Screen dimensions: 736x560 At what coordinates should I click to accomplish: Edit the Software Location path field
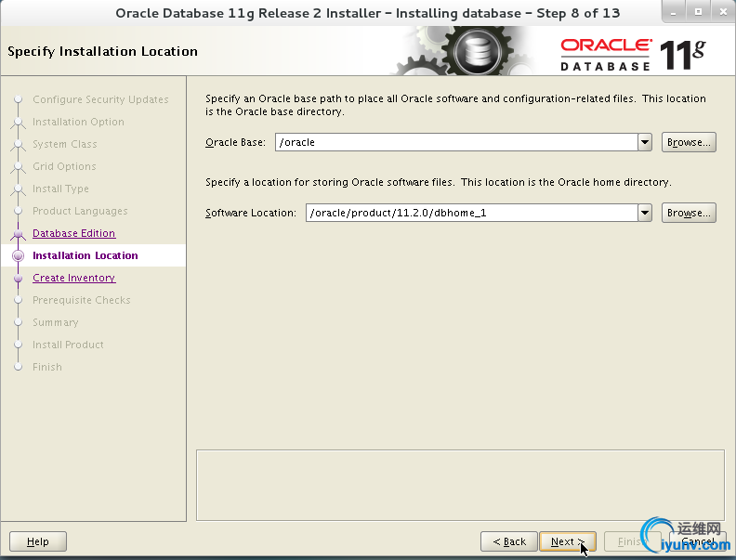coord(472,213)
